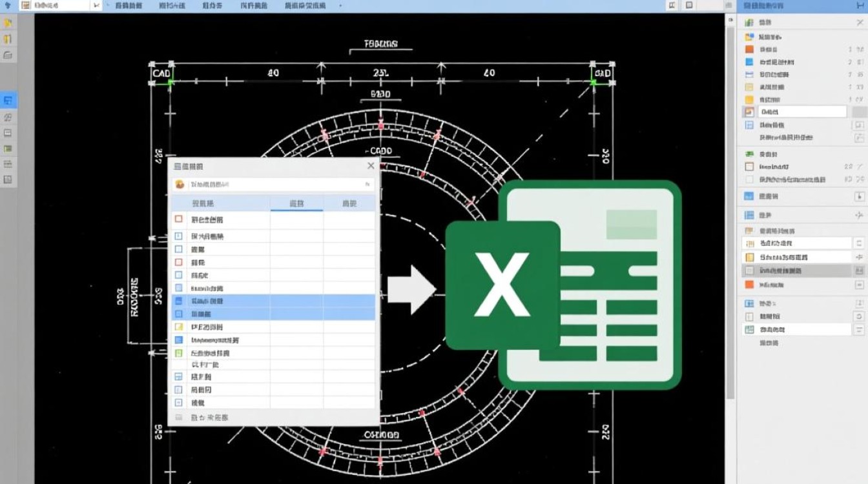Click the footer button at bottom of dialog
This screenshot has width=868, height=484.
(x=209, y=418)
